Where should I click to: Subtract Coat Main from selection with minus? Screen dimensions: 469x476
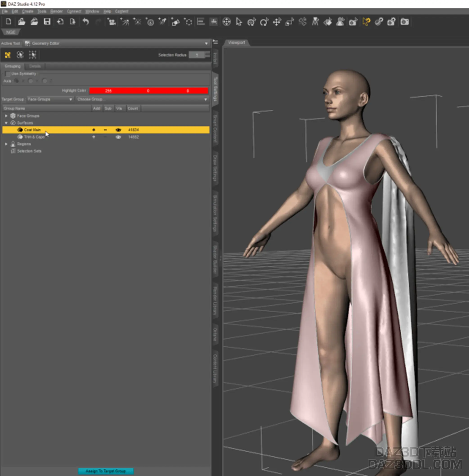click(105, 130)
